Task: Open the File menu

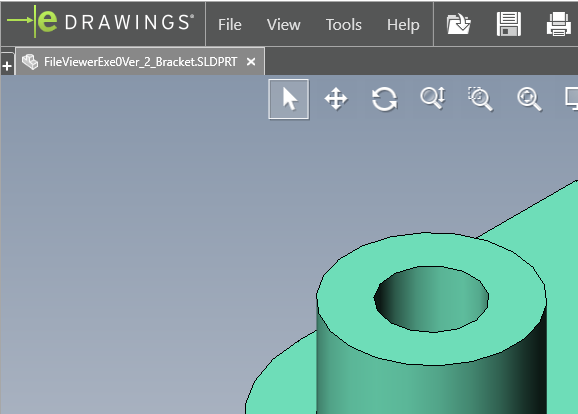Action: pos(230,25)
